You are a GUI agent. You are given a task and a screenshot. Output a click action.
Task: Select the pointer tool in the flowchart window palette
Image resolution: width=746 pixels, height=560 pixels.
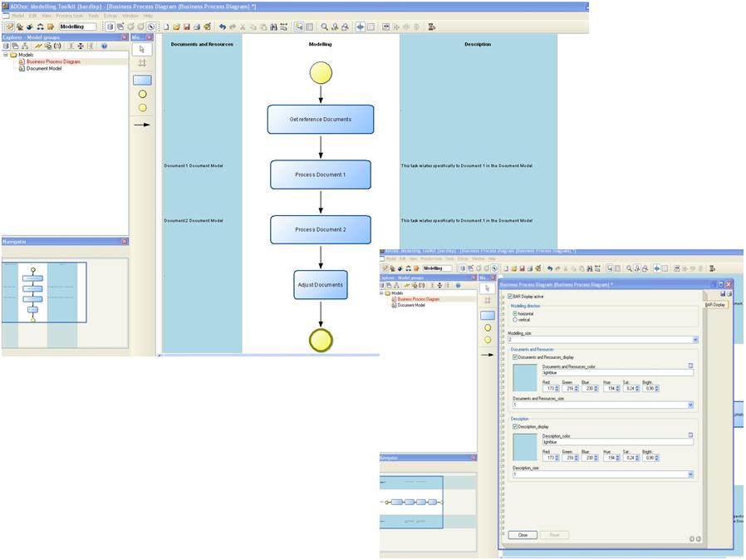142,49
